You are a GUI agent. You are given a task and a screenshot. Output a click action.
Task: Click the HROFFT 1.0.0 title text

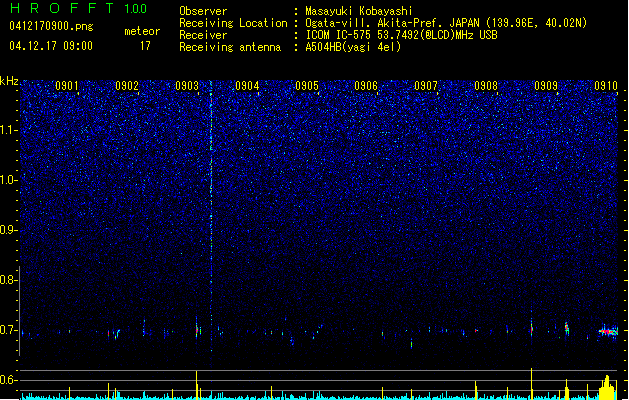coord(79,8)
